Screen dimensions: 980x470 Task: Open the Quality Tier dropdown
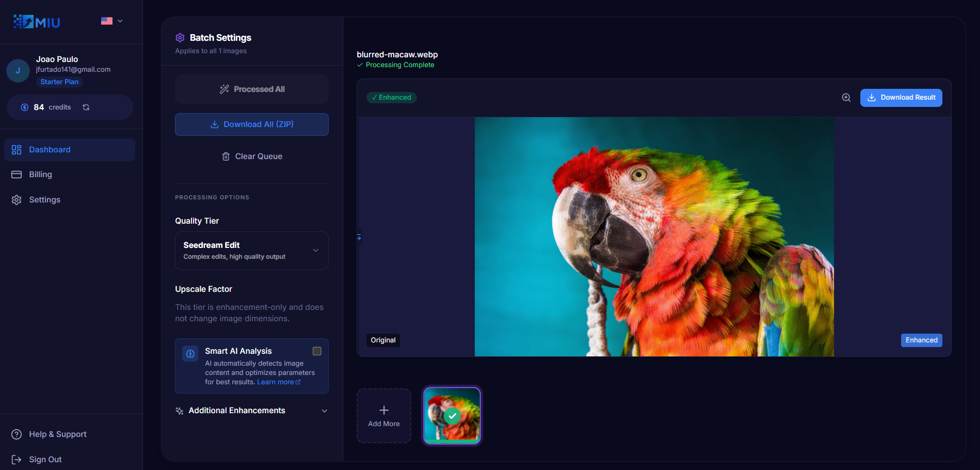coord(251,250)
